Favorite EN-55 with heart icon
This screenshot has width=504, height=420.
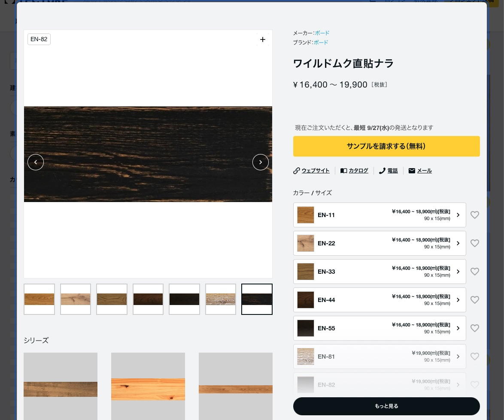point(475,328)
